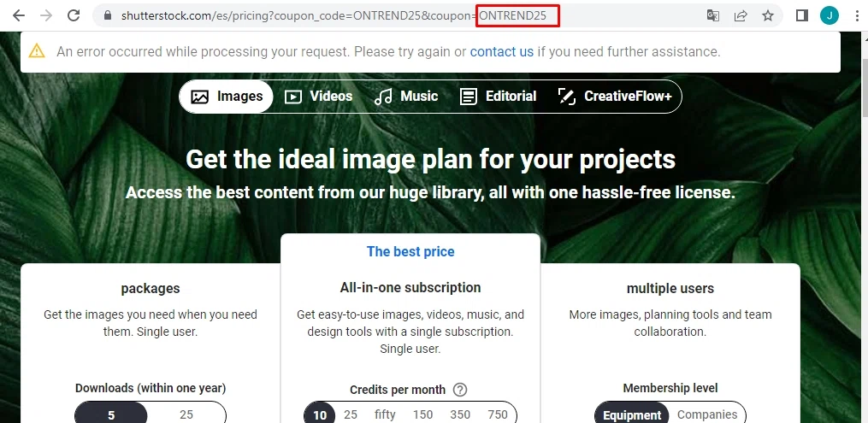
Task: Switch to the Music tab
Action: [405, 97]
